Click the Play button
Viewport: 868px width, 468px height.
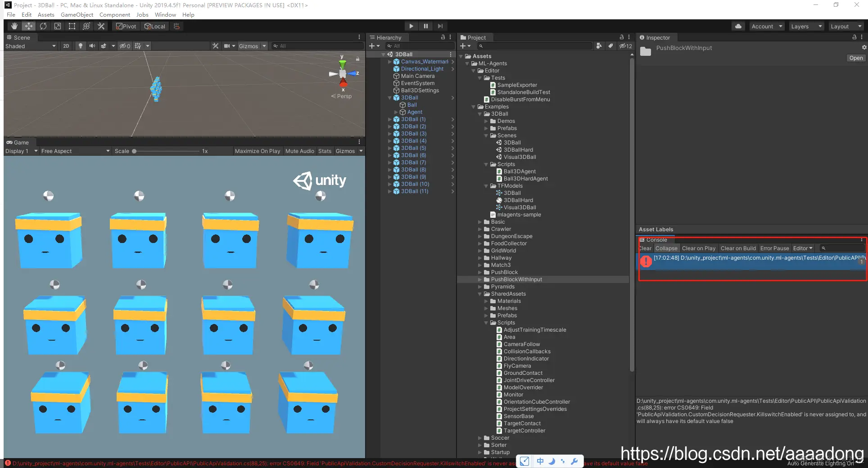411,26
